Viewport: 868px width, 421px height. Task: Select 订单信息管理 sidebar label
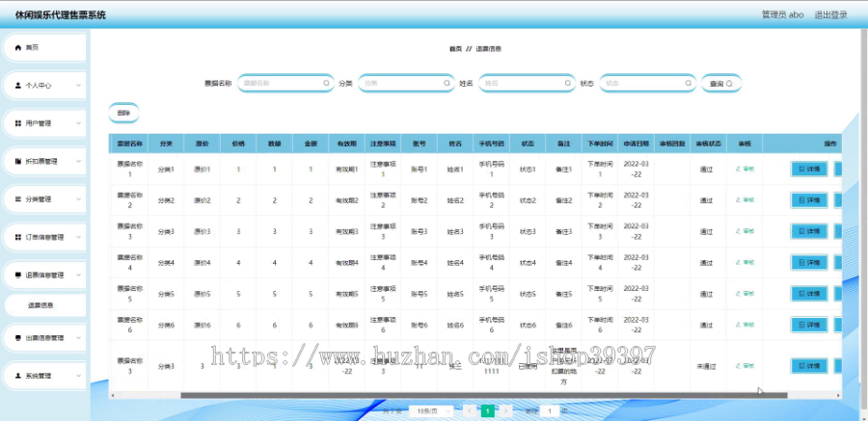pyautogui.click(x=44, y=237)
